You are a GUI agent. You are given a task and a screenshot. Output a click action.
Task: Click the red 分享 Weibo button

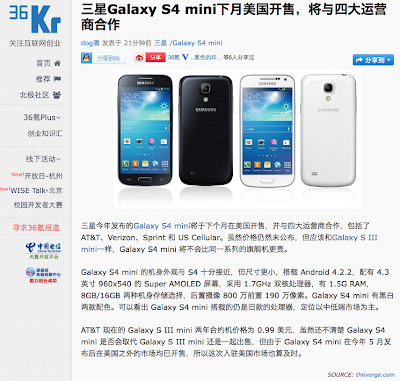[155, 58]
